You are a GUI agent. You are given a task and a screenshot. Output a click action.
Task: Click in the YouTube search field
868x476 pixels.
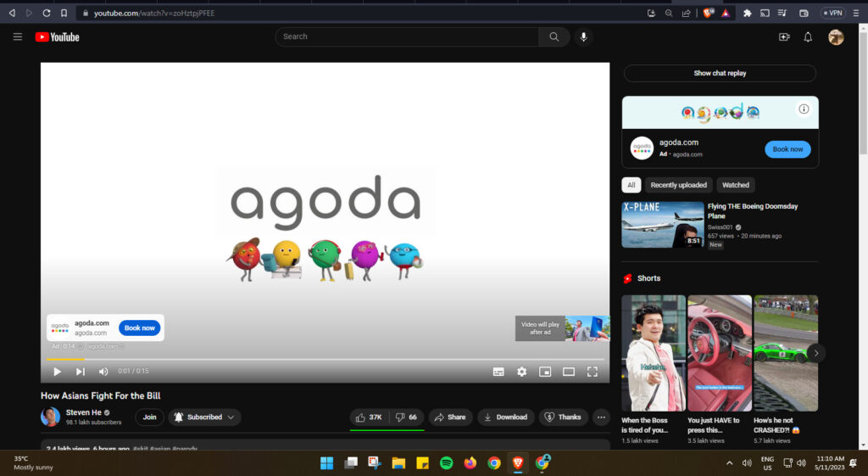point(407,36)
